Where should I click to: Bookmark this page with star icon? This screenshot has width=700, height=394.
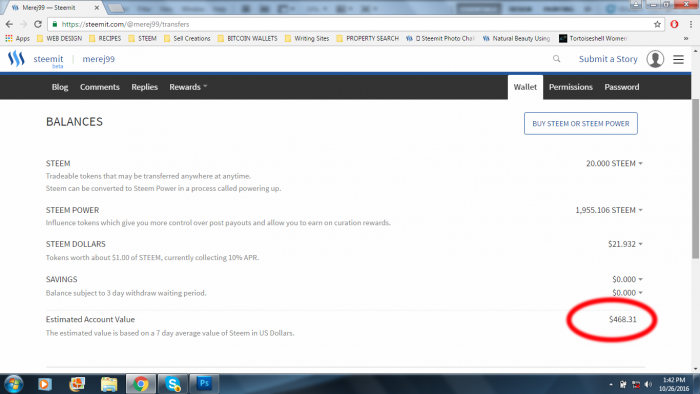[657, 24]
